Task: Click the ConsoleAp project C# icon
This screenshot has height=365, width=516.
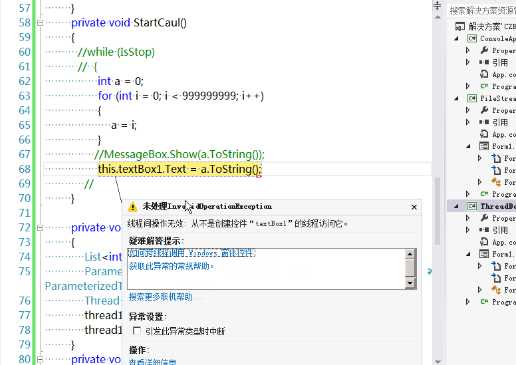Action: click(472, 38)
